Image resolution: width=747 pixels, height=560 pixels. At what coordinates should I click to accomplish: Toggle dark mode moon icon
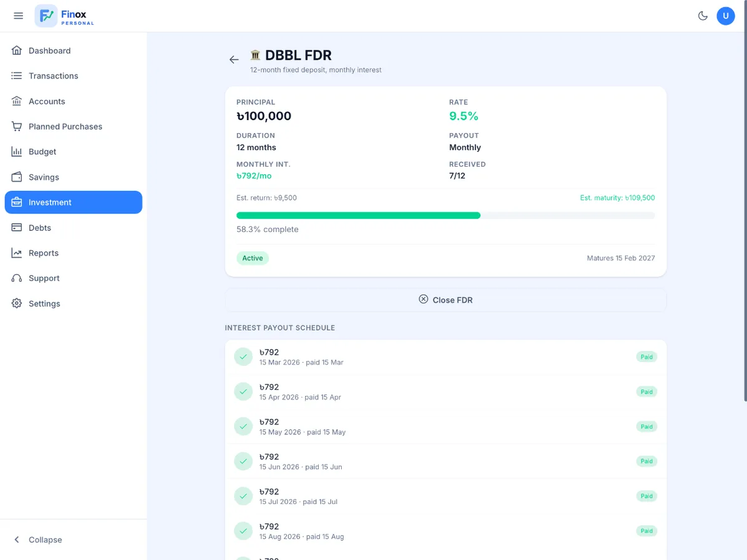pyautogui.click(x=703, y=16)
